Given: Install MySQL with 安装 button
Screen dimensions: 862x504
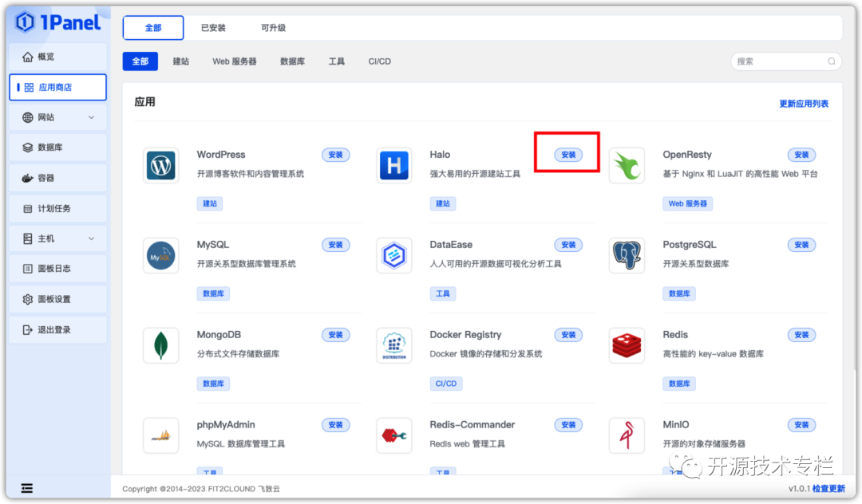Looking at the screenshot, I should 336,245.
